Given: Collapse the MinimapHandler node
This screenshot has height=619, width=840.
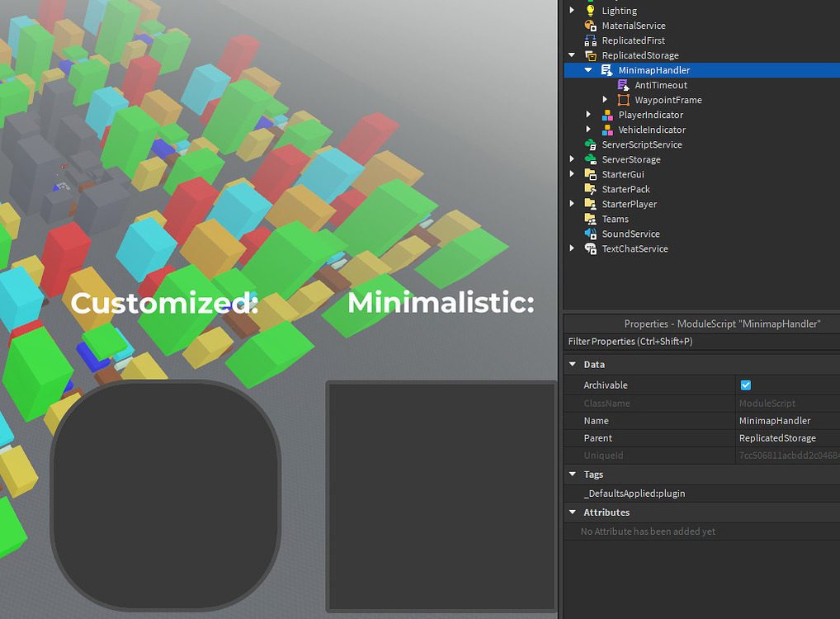Looking at the screenshot, I should click(588, 69).
